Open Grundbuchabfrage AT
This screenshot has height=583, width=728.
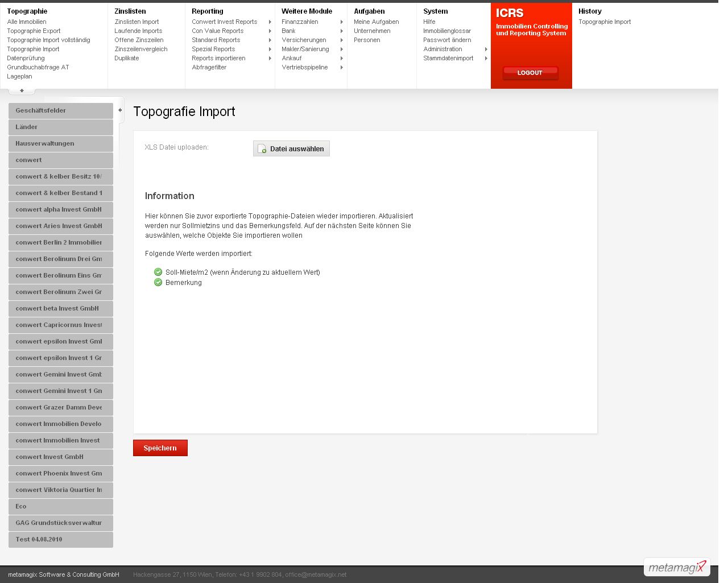pos(38,67)
